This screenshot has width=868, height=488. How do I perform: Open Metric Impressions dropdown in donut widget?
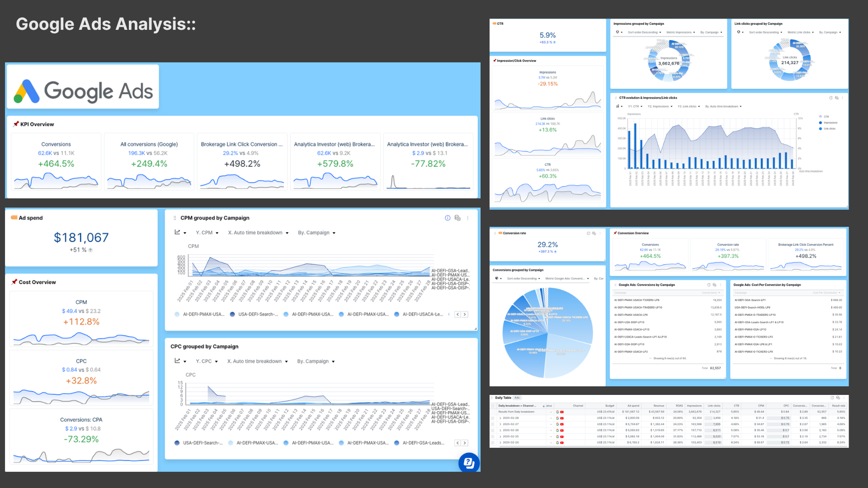(x=680, y=33)
